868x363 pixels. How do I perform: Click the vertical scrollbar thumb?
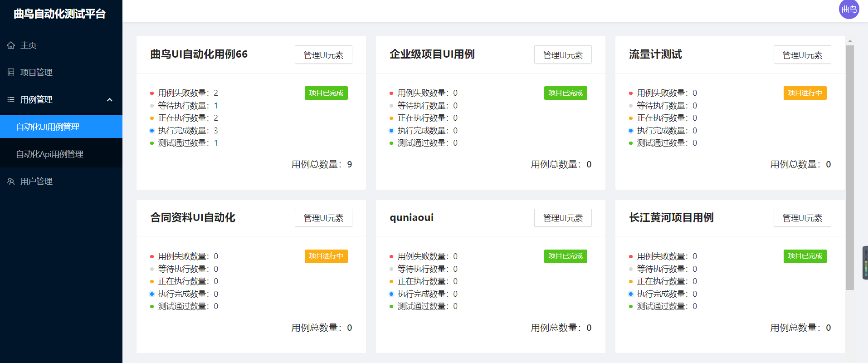coord(850,167)
